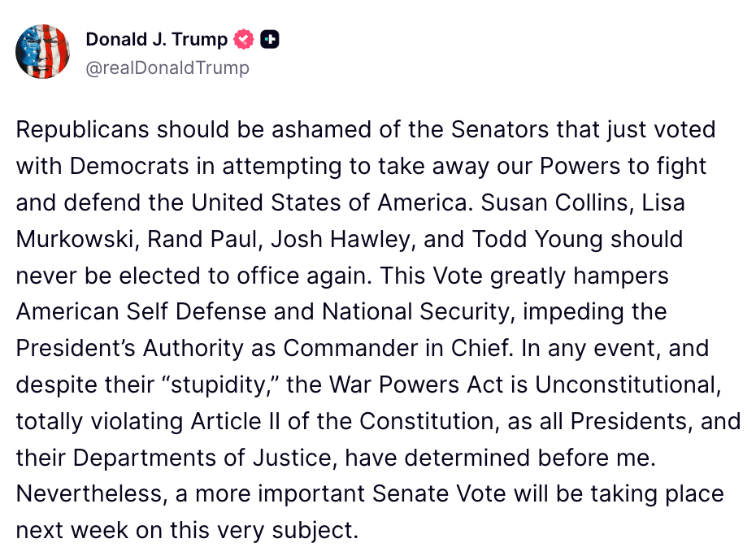This screenshot has height=556, width=756.
Task: Open the Donald J. Trump display name
Action: coord(157,40)
